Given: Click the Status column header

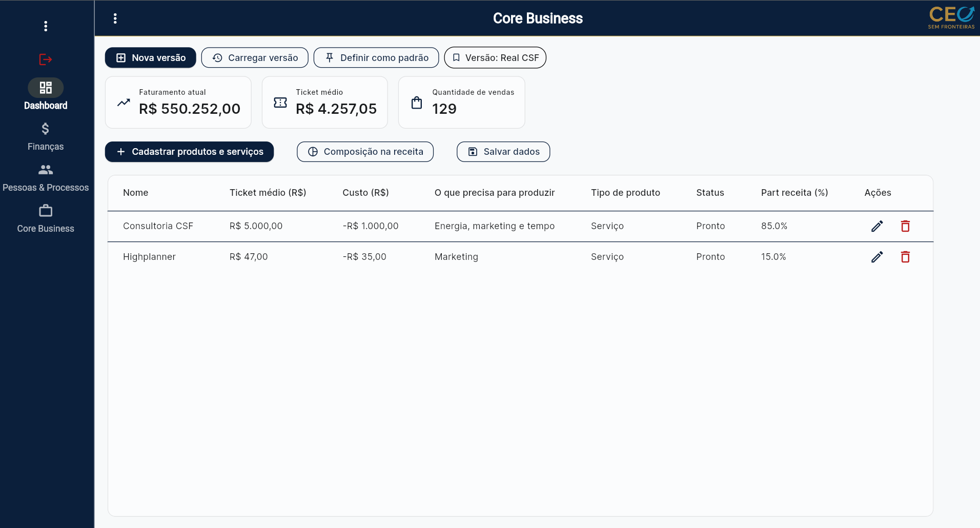Looking at the screenshot, I should [x=710, y=193].
